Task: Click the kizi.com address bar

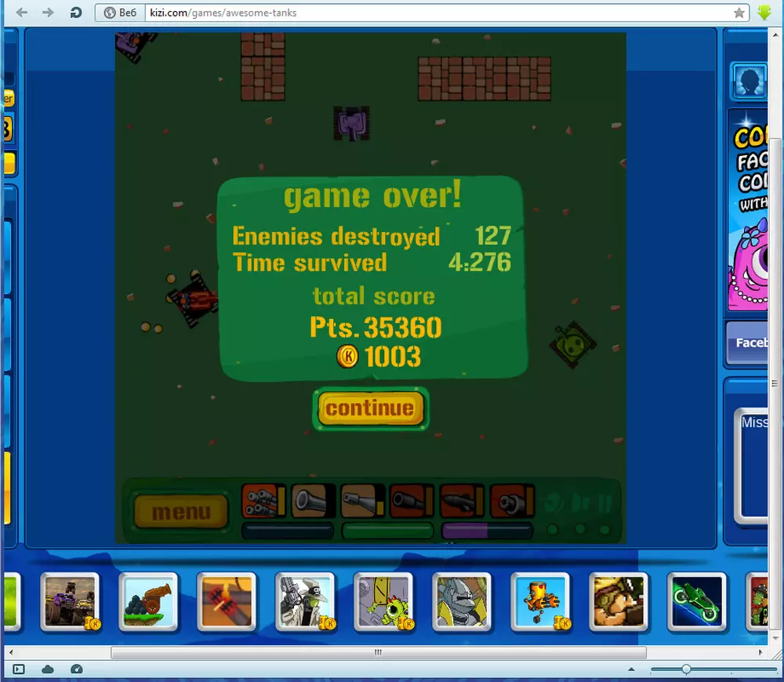Action: 392,13
